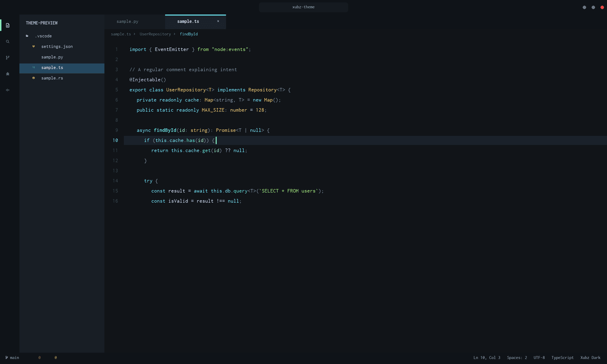The height and width of the screenshot is (364, 607).
Task: Switch to the sample.py tab
Action: 135,21
